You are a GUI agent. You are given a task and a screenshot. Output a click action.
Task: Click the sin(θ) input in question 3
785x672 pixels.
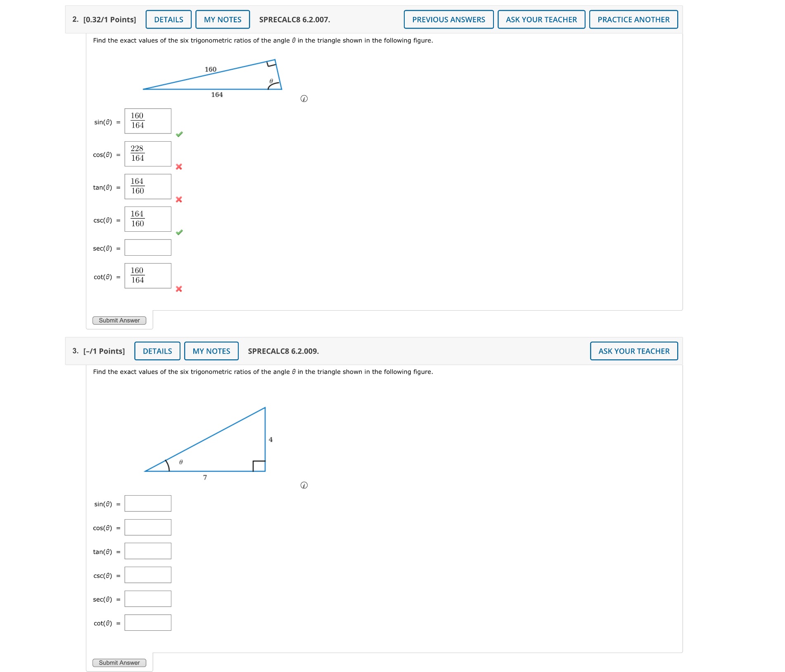pyautogui.click(x=148, y=503)
